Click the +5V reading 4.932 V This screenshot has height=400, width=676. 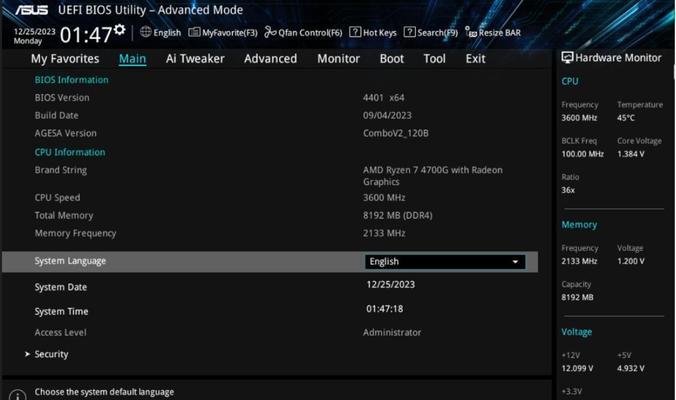(x=631, y=369)
